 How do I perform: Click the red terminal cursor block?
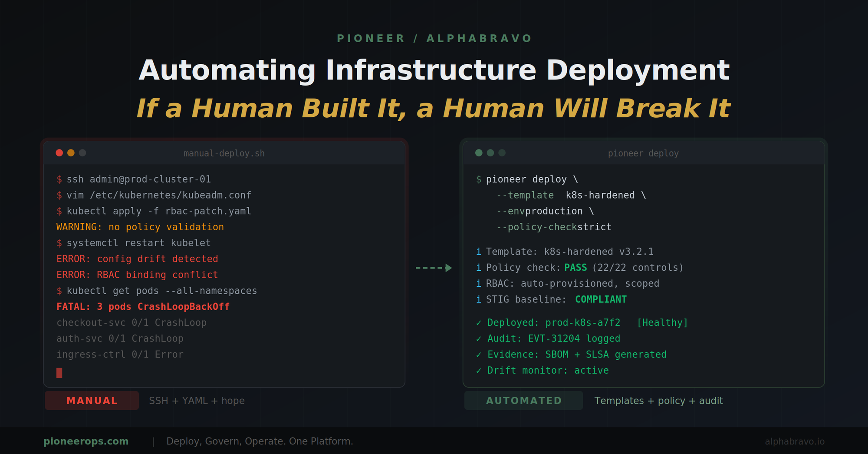click(x=59, y=373)
